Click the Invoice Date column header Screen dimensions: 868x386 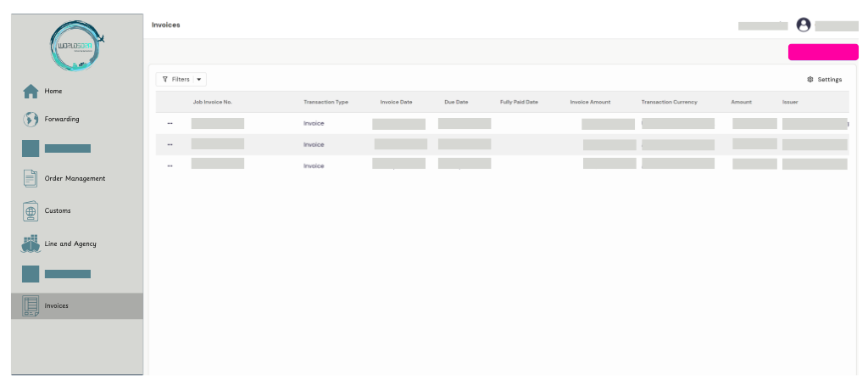pos(396,103)
